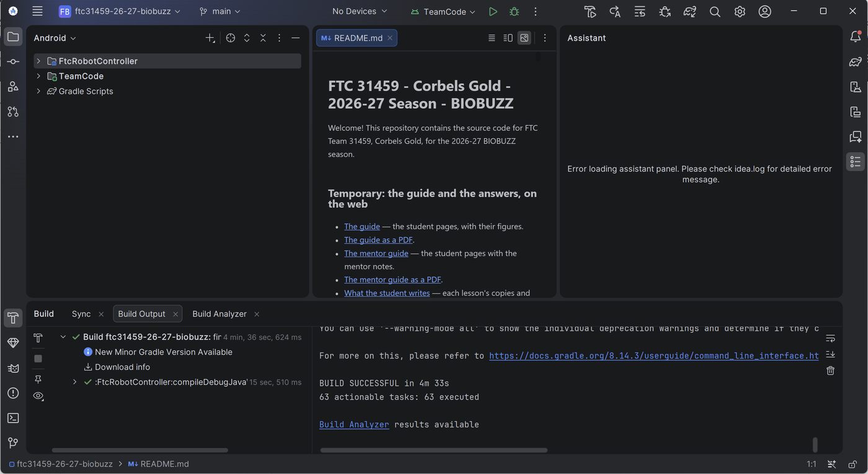The height and width of the screenshot is (474, 868).
Task: Toggle Pin Tab in Build panel
Action: [x=38, y=379]
